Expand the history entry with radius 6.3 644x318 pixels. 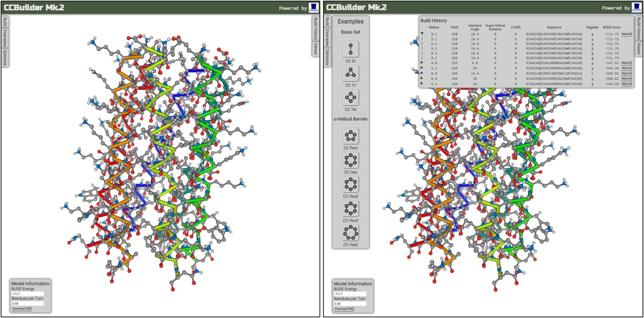pyautogui.click(x=422, y=78)
